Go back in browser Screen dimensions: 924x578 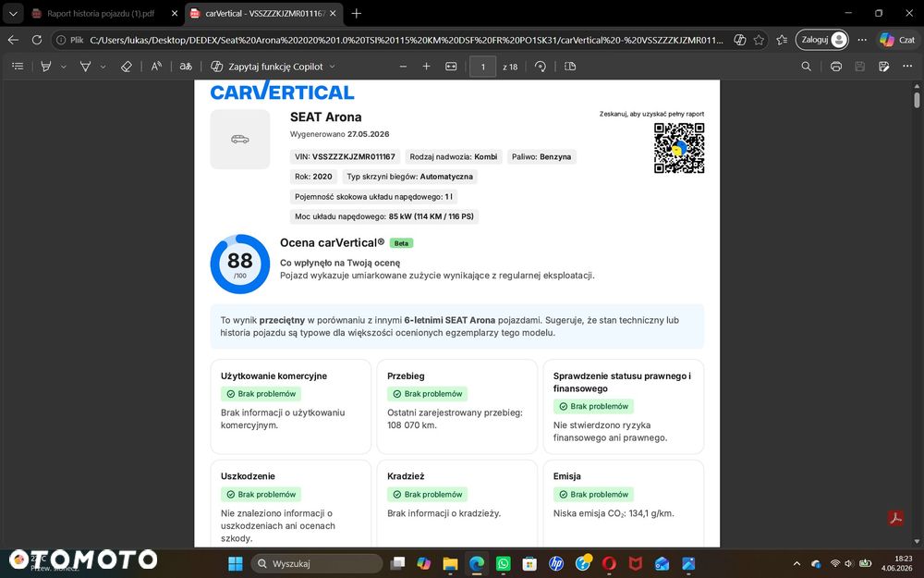click(13, 40)
